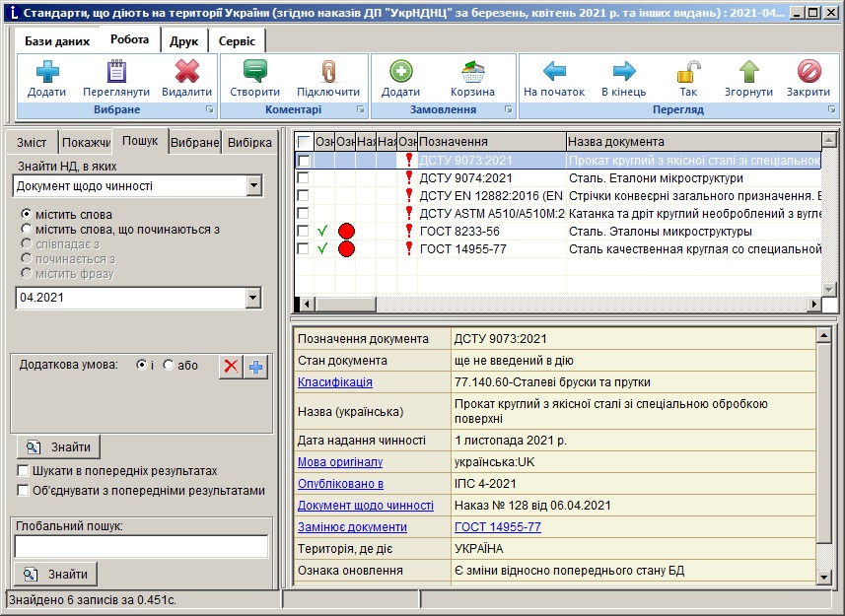Click green checkmark in ГОСТ 8233-56 row

pyautogui.click(x=322, y=231)
